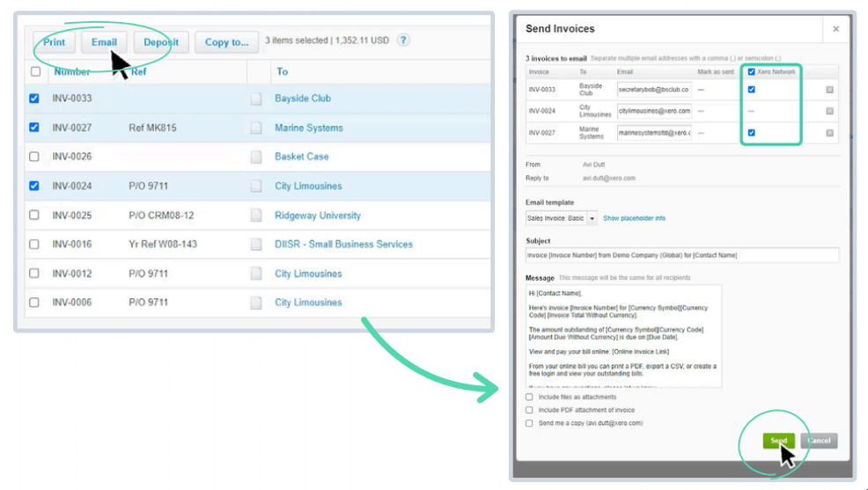Click into the Subject input field
Screen dimensions: 868x490
682,255
